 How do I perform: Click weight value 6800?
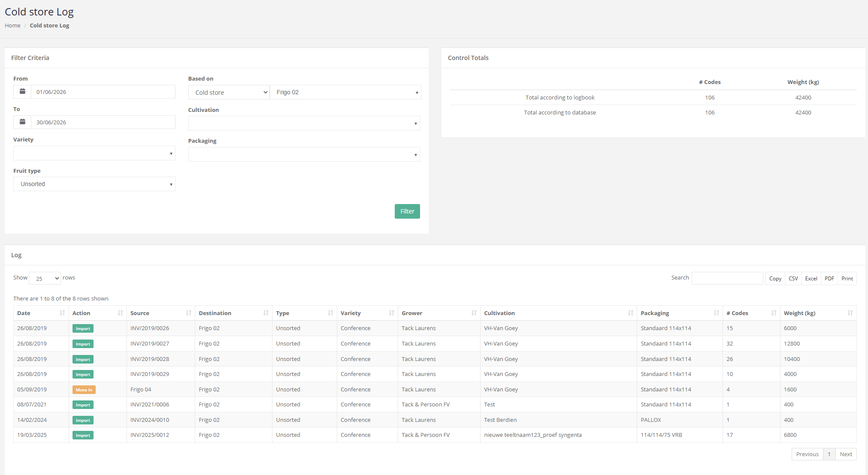(x=790, y=435)
